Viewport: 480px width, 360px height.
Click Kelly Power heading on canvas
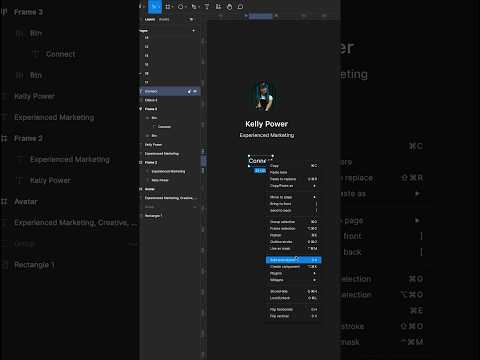[267, 124]
